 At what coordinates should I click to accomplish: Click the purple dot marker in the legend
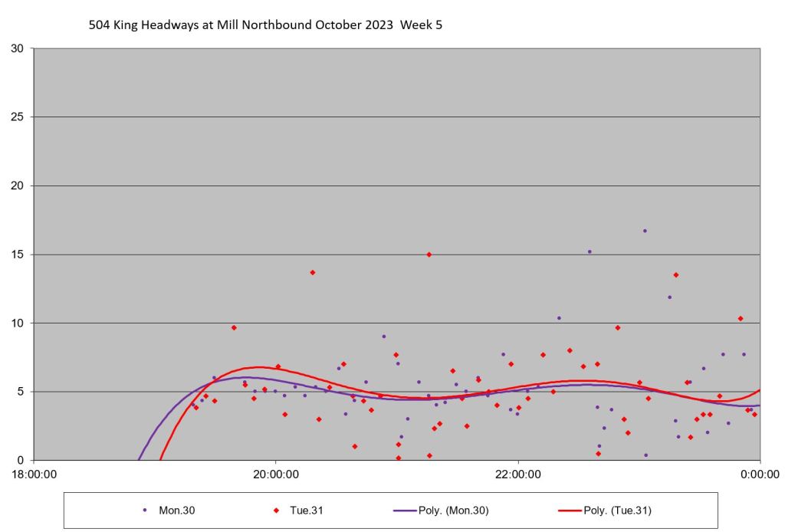pos(145,510)
